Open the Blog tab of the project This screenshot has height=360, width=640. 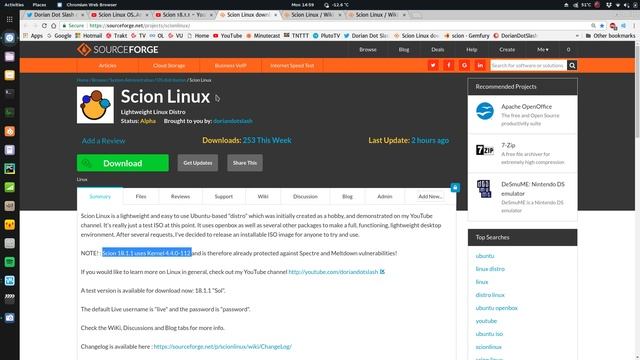click(x=347, y=196)
